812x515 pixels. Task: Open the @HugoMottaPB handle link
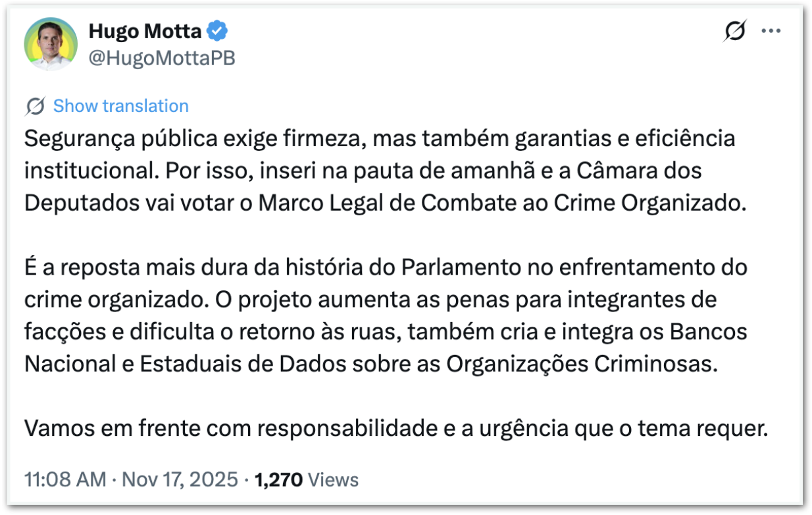click(x=161, y=59)
